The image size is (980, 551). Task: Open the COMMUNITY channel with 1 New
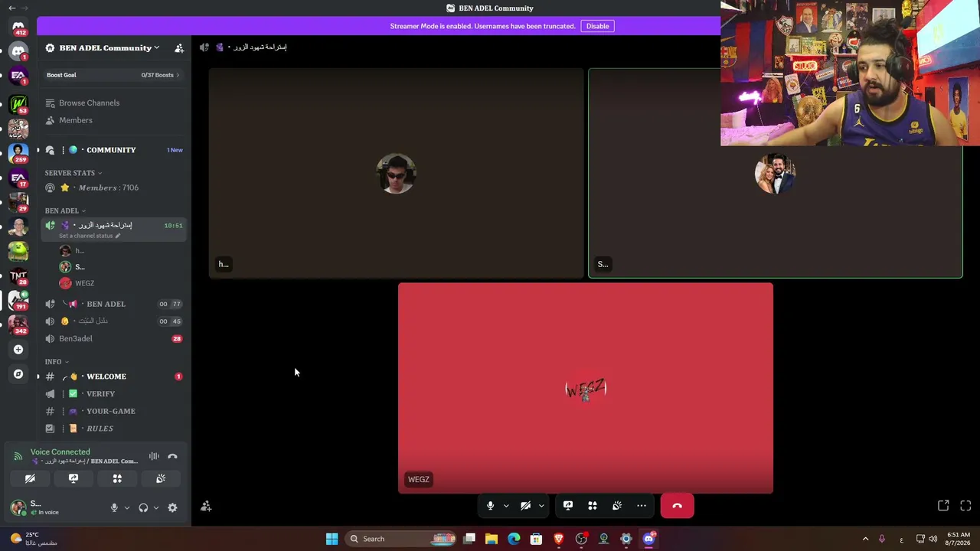point(113,150)
